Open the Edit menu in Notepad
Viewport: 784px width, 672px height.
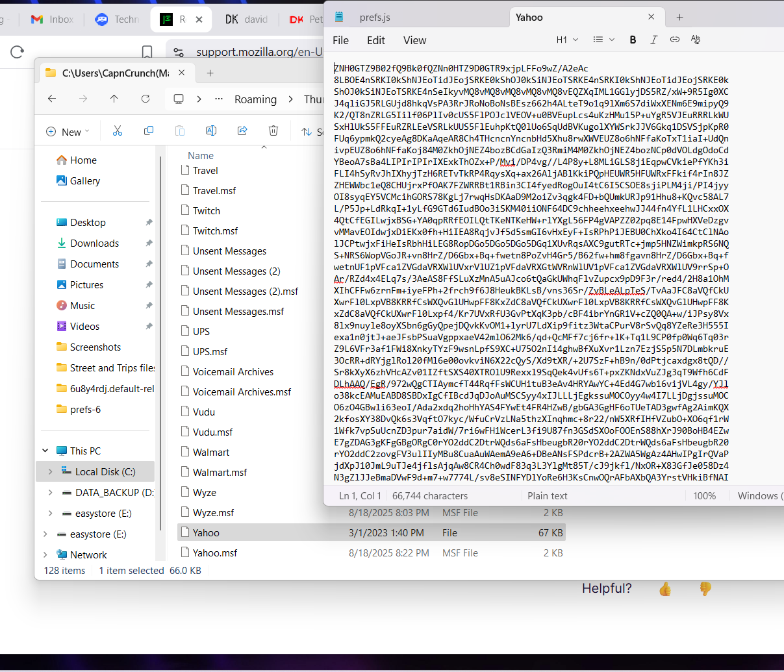tap(375, 40)
